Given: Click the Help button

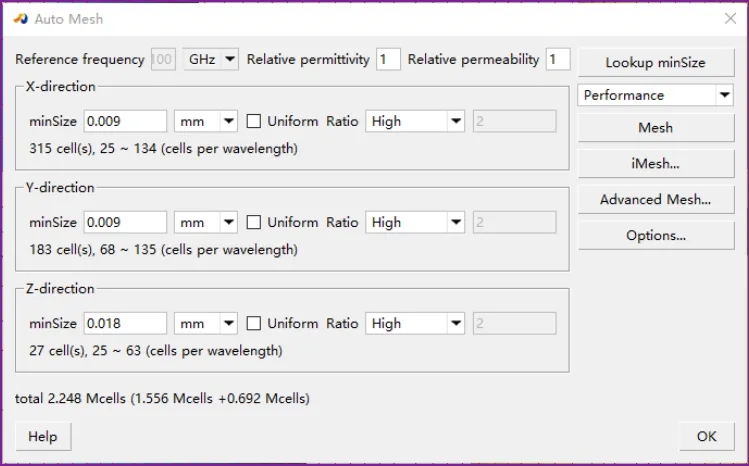Looking at the screenshot, I should click(x=42, y=436).
